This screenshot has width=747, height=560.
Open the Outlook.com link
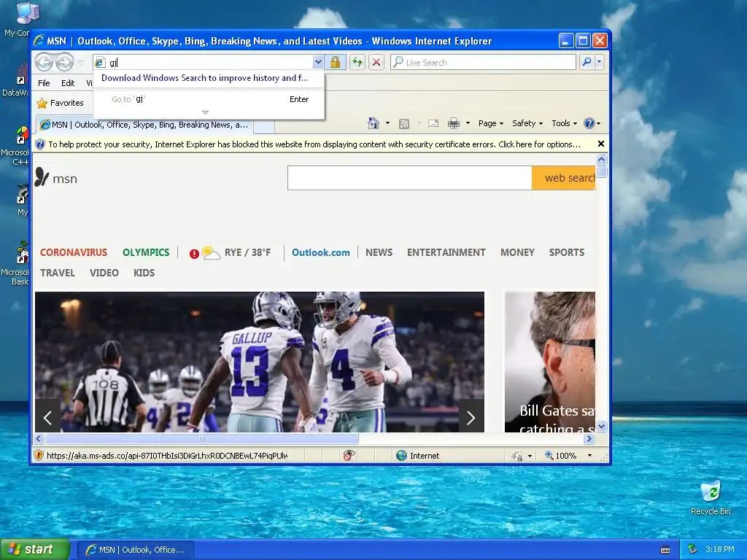point(321,252)
